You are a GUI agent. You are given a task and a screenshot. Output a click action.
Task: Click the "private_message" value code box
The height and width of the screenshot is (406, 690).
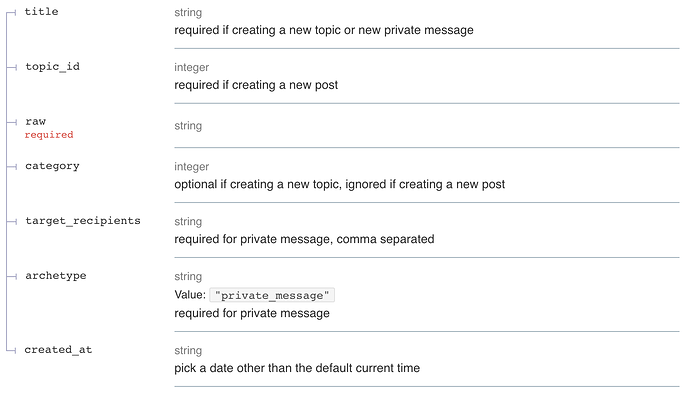click(x=272, y=295)
